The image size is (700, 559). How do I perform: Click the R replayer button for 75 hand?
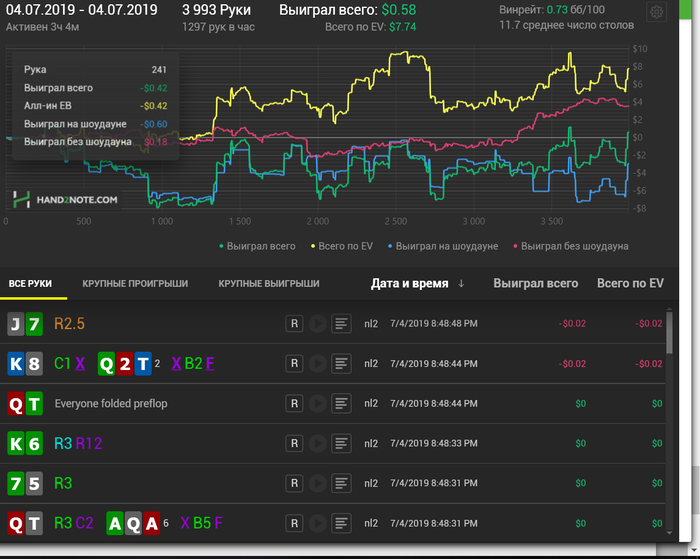point(294,483)
